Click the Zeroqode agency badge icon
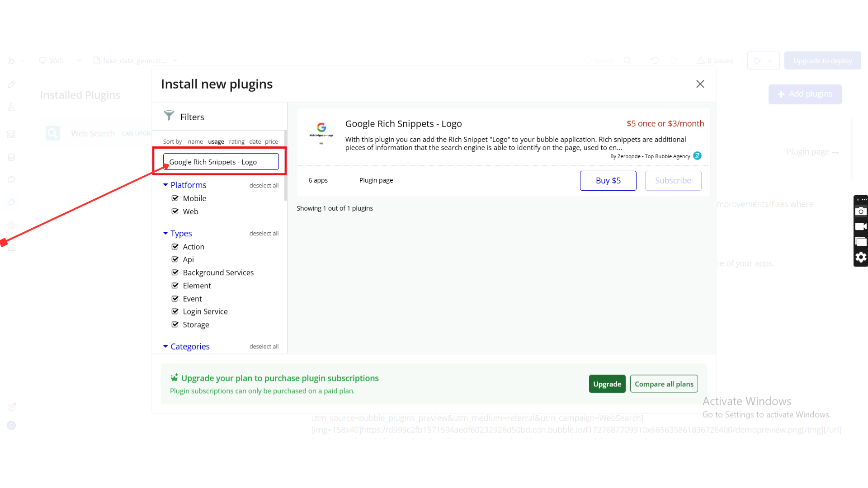 pos(697,156)
